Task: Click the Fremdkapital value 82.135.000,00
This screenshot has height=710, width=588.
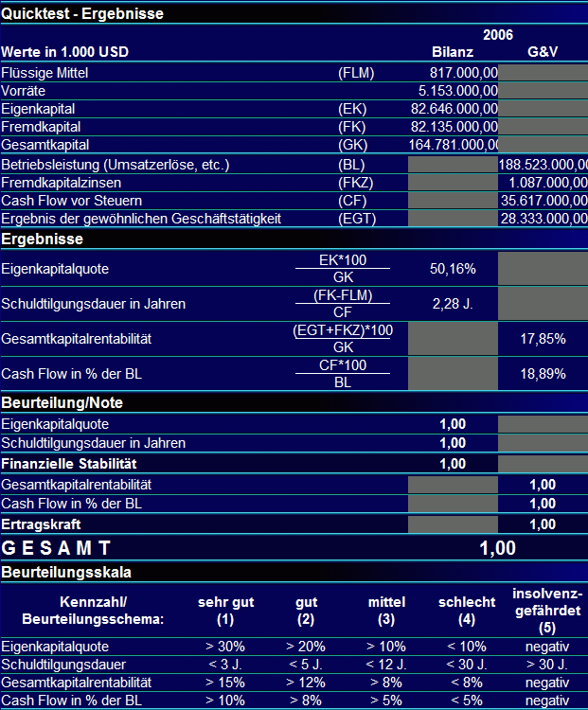Action: 453,127
